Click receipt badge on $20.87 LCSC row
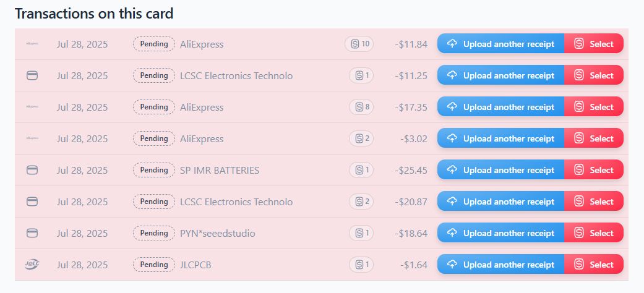The height and width of the screenshot is (293, 644). (x=361, y=202)
